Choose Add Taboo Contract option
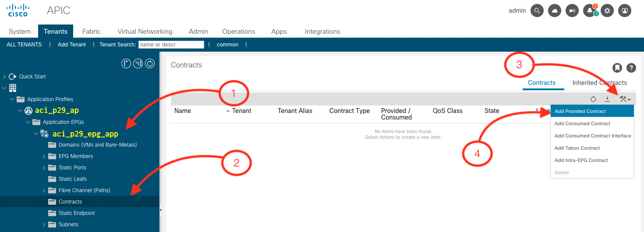Image resolution: width=644 pixels, height=232 pixels. pyautogui.click(x=577, y=148)
